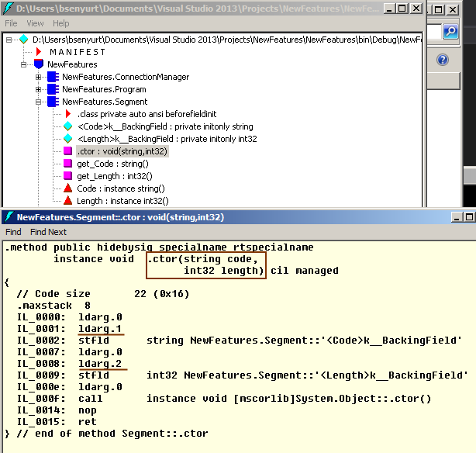The image size is (476, 453).
Task: Click the red triangle icon for Length property
Action: (68, 201)
